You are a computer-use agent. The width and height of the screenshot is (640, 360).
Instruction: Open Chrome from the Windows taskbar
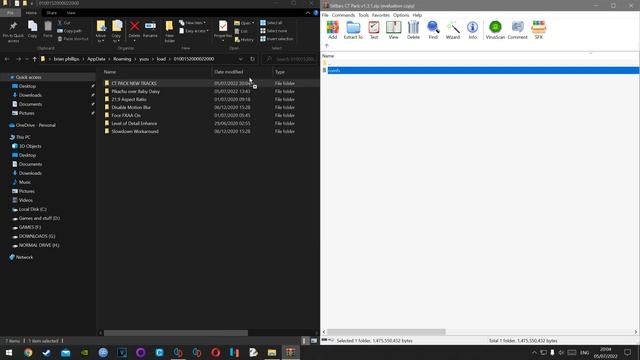[28, 353]
